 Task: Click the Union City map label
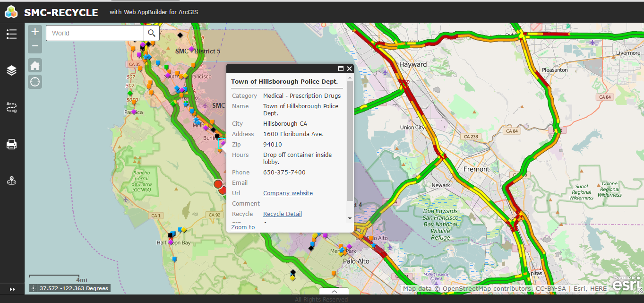pos(412,127)
